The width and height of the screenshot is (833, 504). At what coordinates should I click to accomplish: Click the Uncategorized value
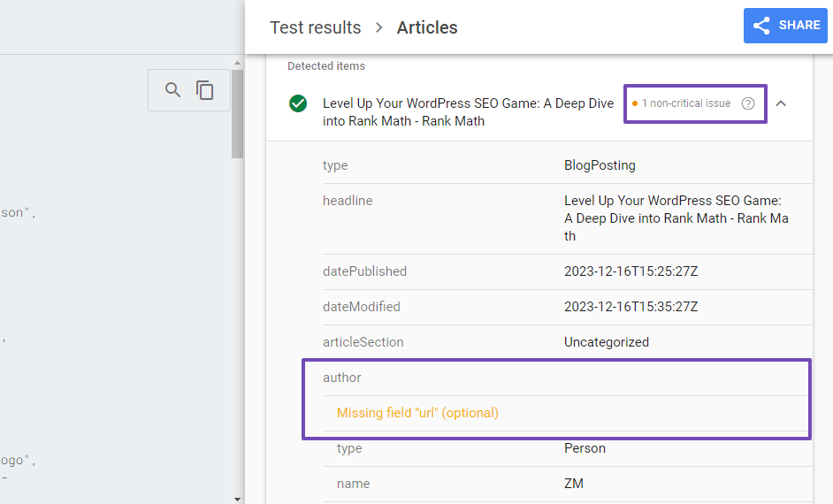point(606,342)
